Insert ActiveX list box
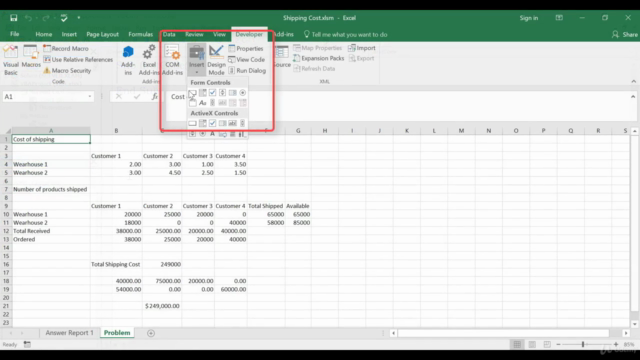This screenshot has width=640, height=360. [222, 123]
